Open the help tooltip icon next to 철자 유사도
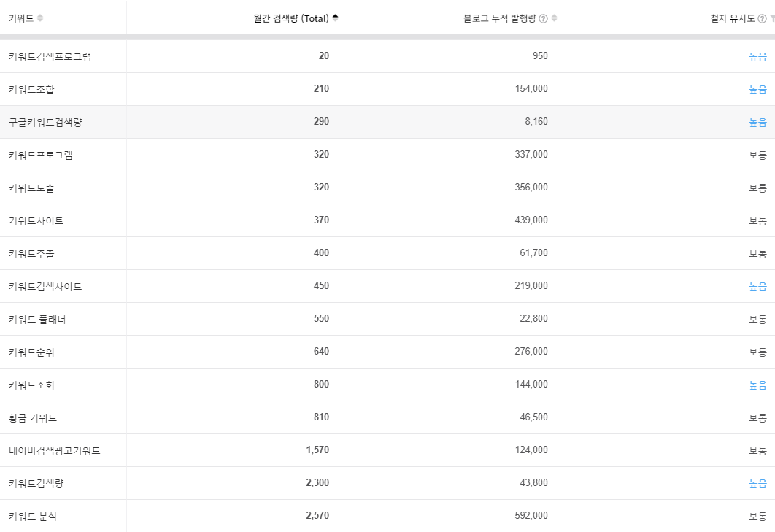775x532 pixels. pos(762,18)
